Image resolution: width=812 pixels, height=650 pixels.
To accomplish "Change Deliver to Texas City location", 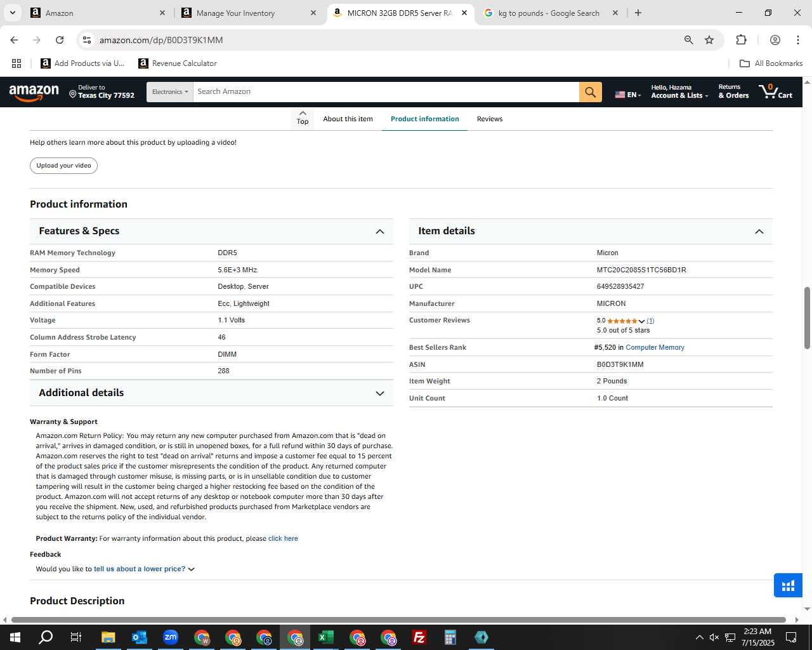I will point(101,92).
